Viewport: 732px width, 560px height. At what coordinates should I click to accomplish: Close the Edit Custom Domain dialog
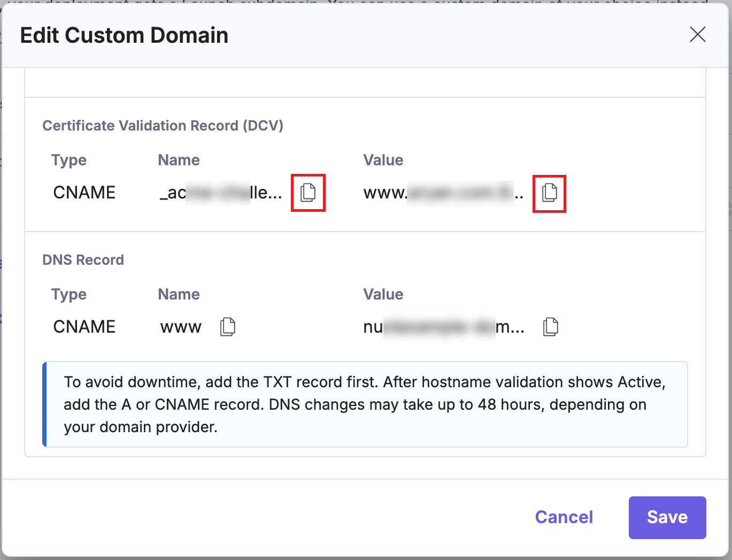point(697,35)
